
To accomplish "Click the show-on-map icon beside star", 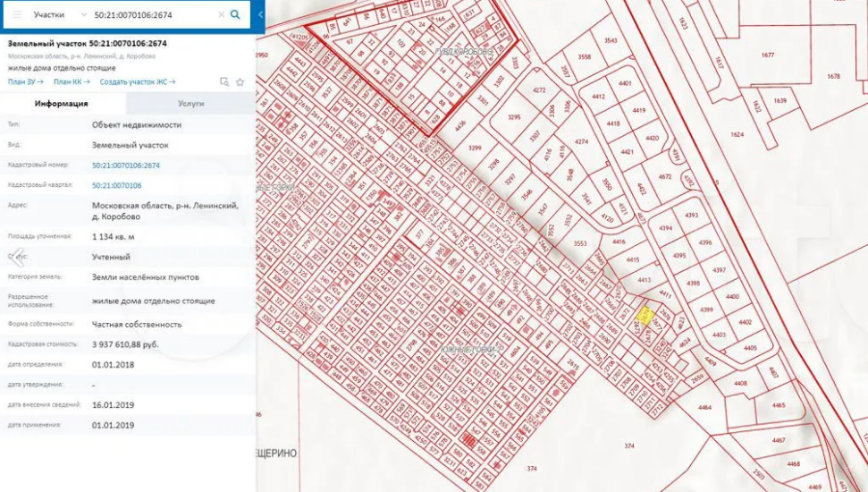I will pos(224,82).
